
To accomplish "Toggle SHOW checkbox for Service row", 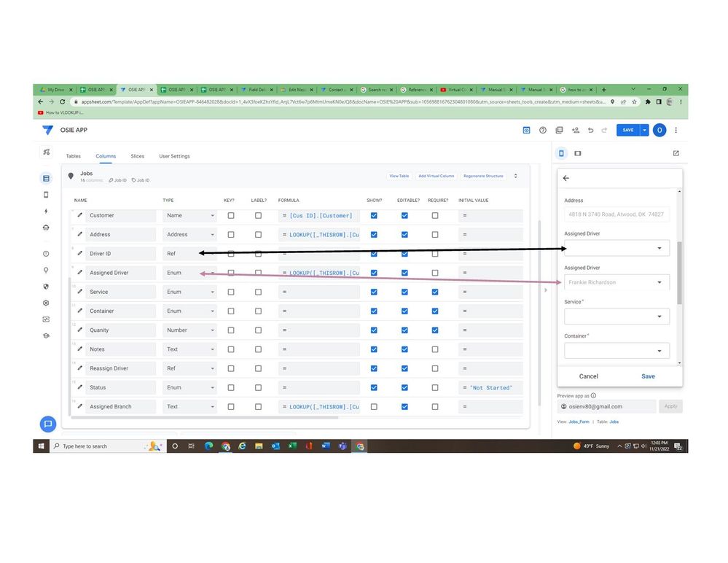I will click(x=374, y=292).
